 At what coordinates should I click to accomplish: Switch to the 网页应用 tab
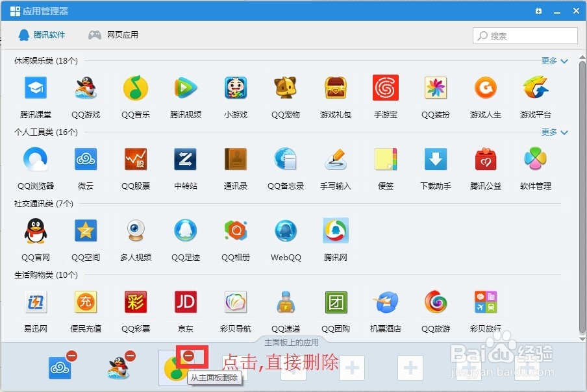113,35
